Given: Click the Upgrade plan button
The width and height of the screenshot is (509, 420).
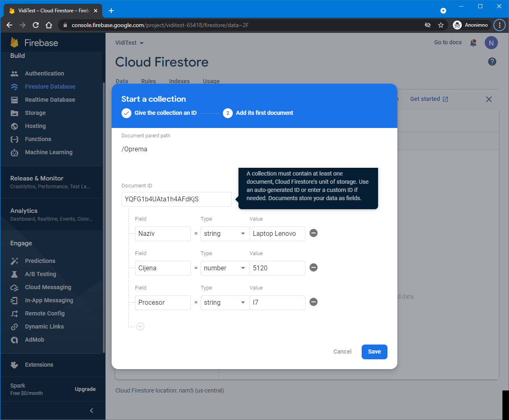Looking at the screenshot, I should (x=85, y=389).
